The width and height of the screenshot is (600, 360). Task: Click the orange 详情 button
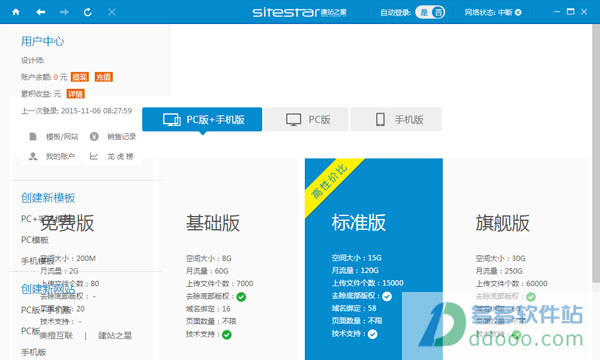pos(75,94)
